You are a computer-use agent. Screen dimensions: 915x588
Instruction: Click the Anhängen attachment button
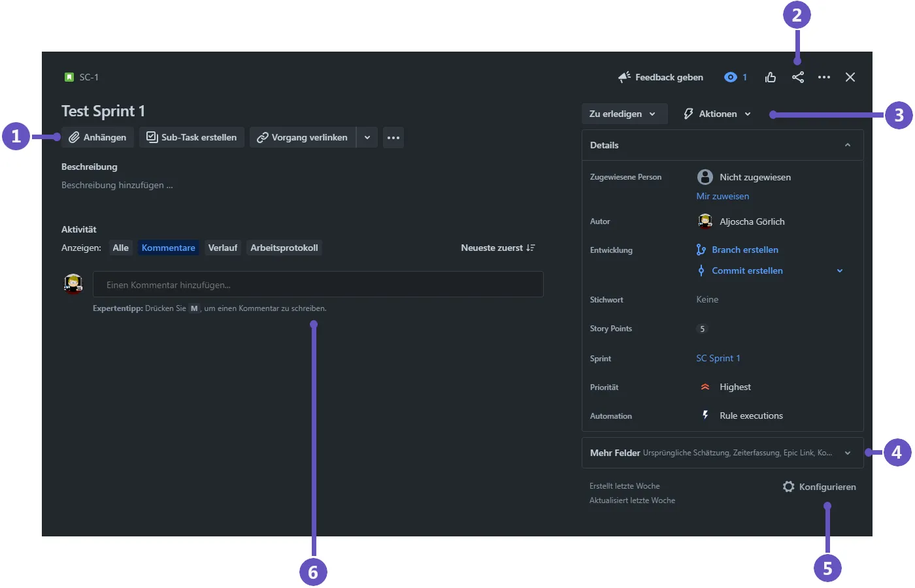coord(98,137)
